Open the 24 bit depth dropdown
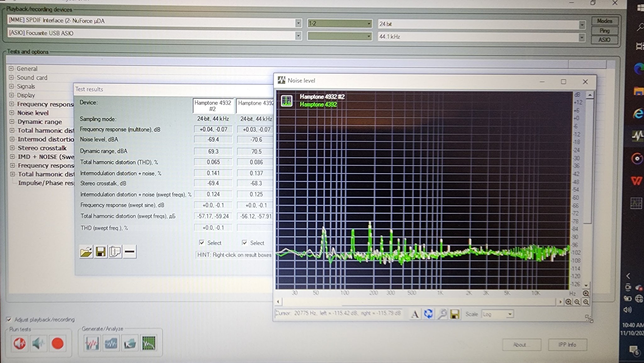 click(582, 25)
